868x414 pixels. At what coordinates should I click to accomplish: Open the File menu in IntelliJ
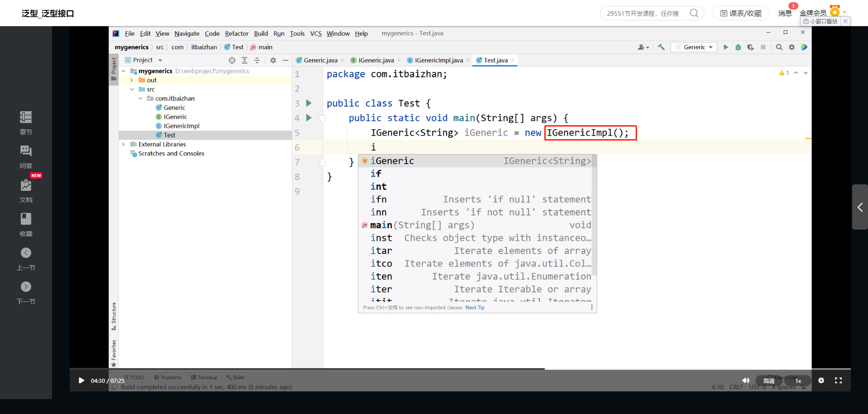click(130, 33)
